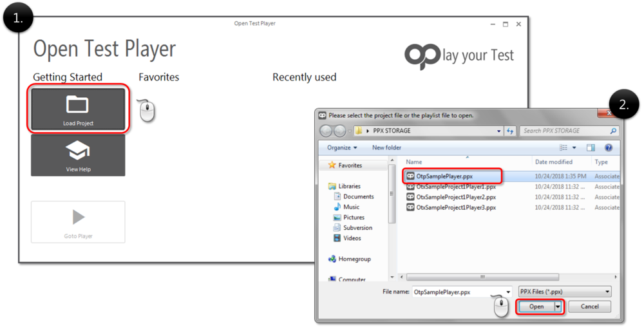Expand the Open button split arrow
The width and height of the screenshot is (644, 327).
pos(558,306)
